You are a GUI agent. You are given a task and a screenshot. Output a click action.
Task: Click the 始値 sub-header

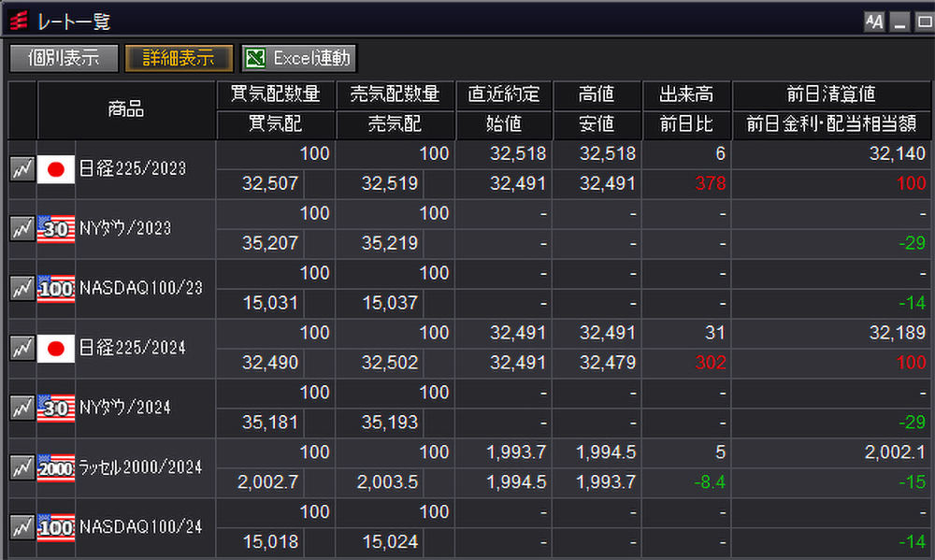pos(504,124)
